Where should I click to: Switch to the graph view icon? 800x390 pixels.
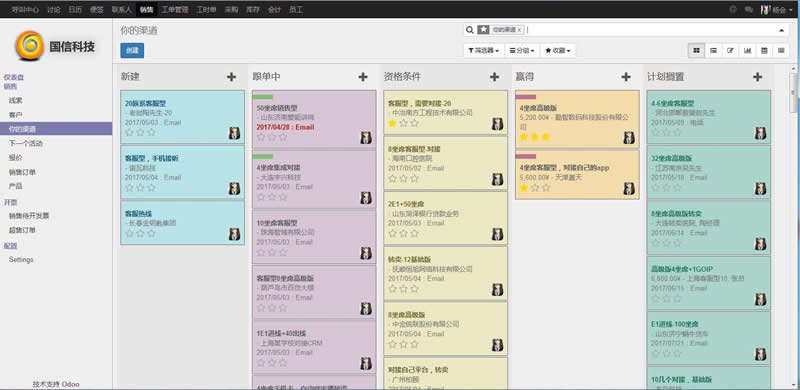[x=747, y=51]
